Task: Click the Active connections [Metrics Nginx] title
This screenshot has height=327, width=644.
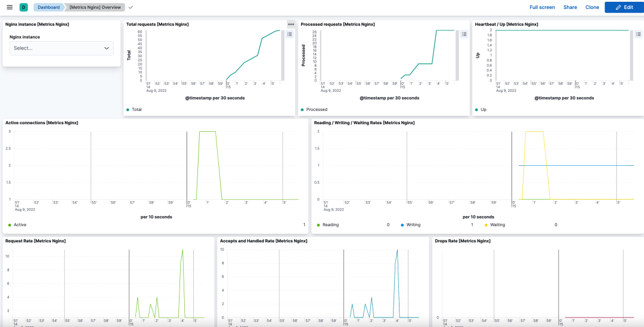Action: pos(42,123)
